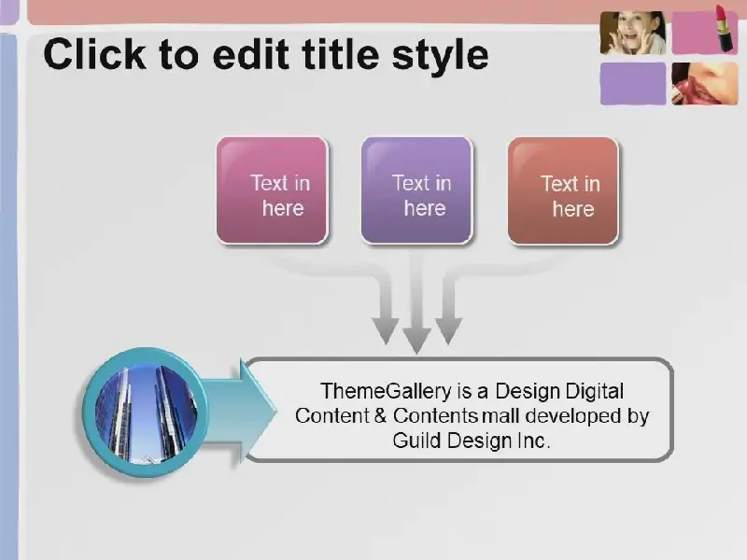This screenshot has height=560, width=747.
Task: Select the pink 'Text in here' box
Action: click(273, 191)
